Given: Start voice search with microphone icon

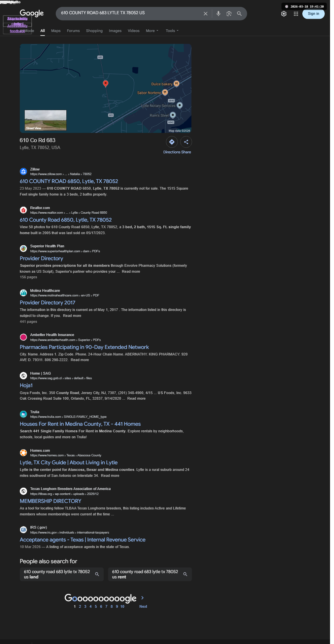Looking at the screenshot, I should (218, 14).
